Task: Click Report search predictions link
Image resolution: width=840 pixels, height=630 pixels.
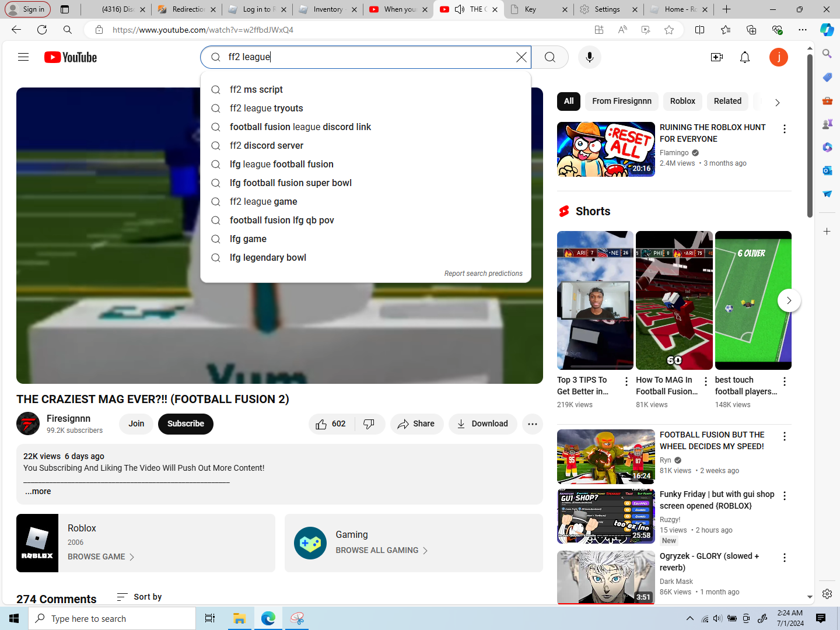Action: [484, 274]
